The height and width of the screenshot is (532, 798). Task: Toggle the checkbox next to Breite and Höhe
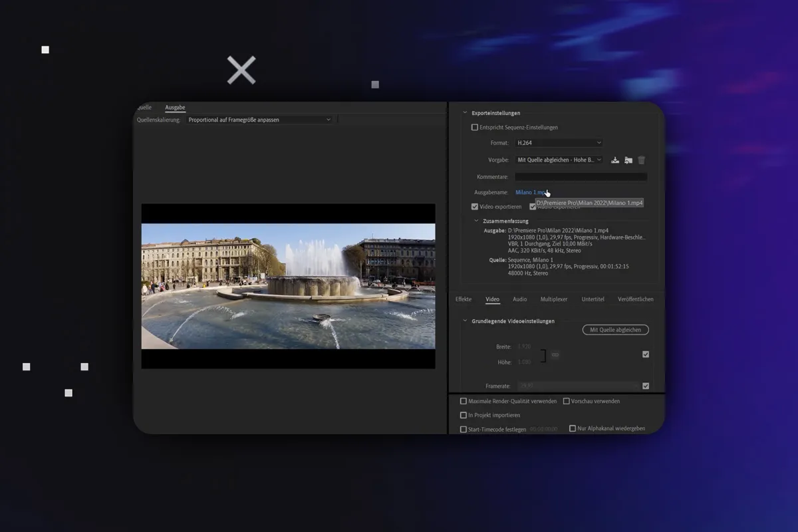tap(646, 354)
